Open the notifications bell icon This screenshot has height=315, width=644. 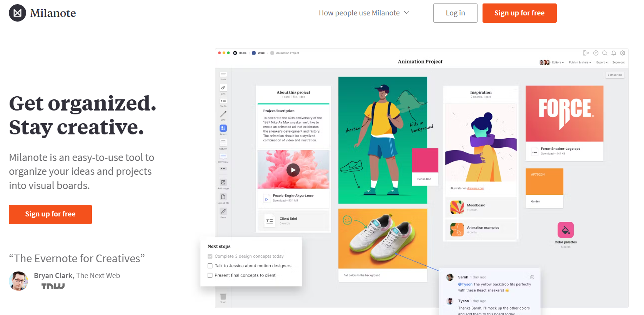pos(614,53)
